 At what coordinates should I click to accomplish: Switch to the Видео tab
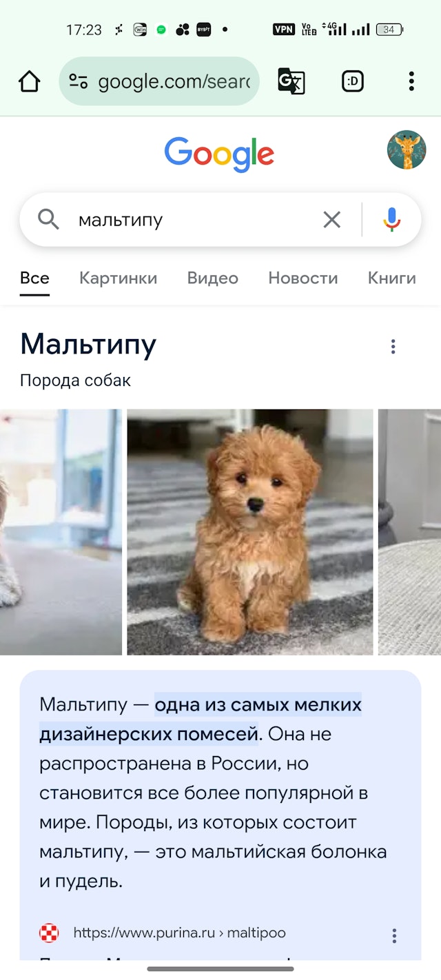pyautogui.click(x=213, y=278)
